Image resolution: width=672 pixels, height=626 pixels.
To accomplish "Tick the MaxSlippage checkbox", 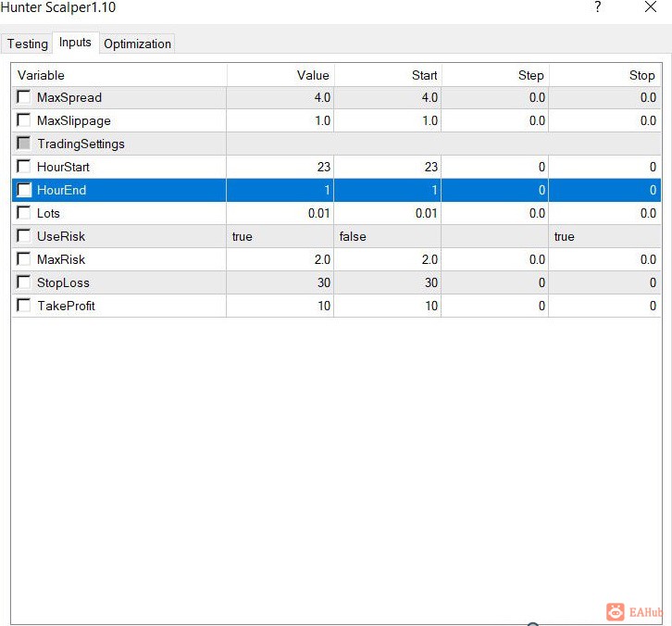I will (23, 120).
